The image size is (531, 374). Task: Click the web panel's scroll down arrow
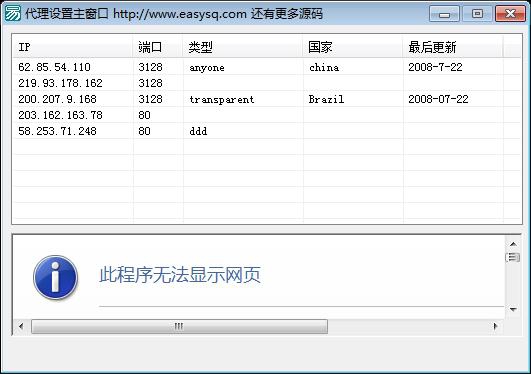point(513,309)
